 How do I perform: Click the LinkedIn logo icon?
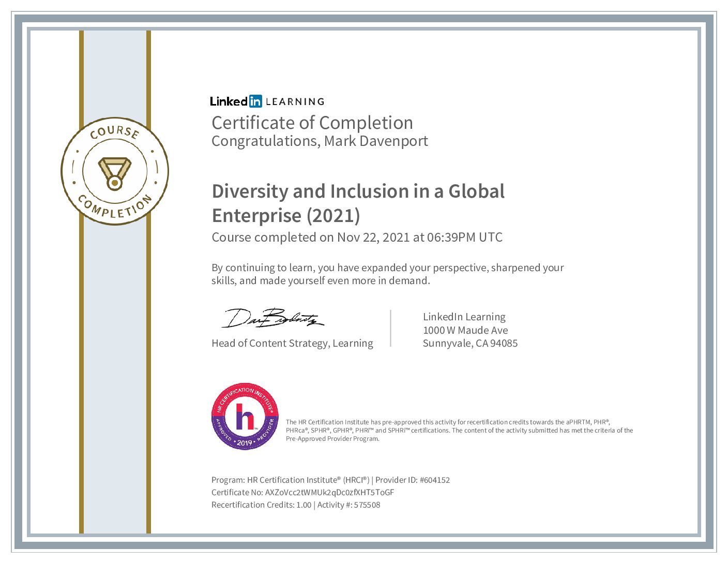pos(255,101)
